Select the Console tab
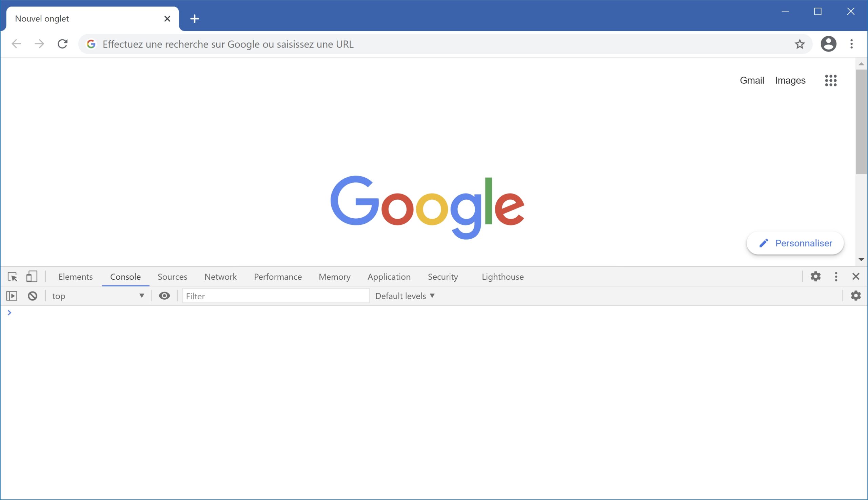The width and height of the screenshot is (868, 500). click(x=125, y=277)
